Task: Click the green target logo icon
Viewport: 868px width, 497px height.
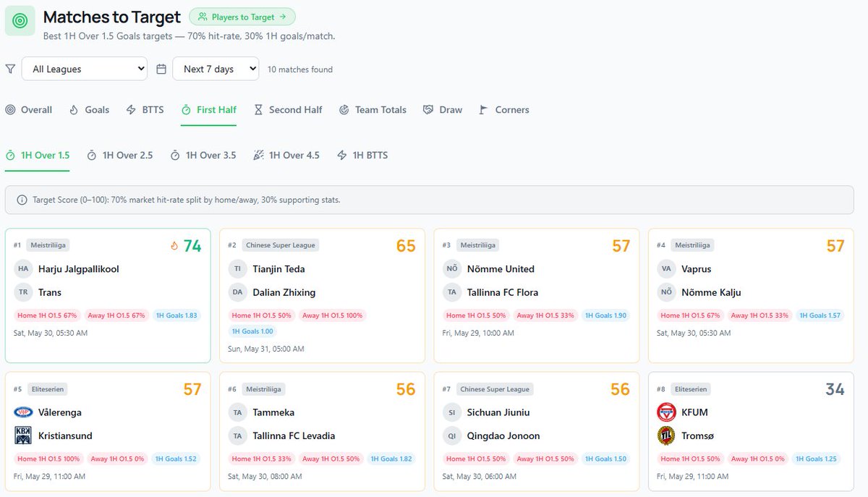Action: click(20, 20)
